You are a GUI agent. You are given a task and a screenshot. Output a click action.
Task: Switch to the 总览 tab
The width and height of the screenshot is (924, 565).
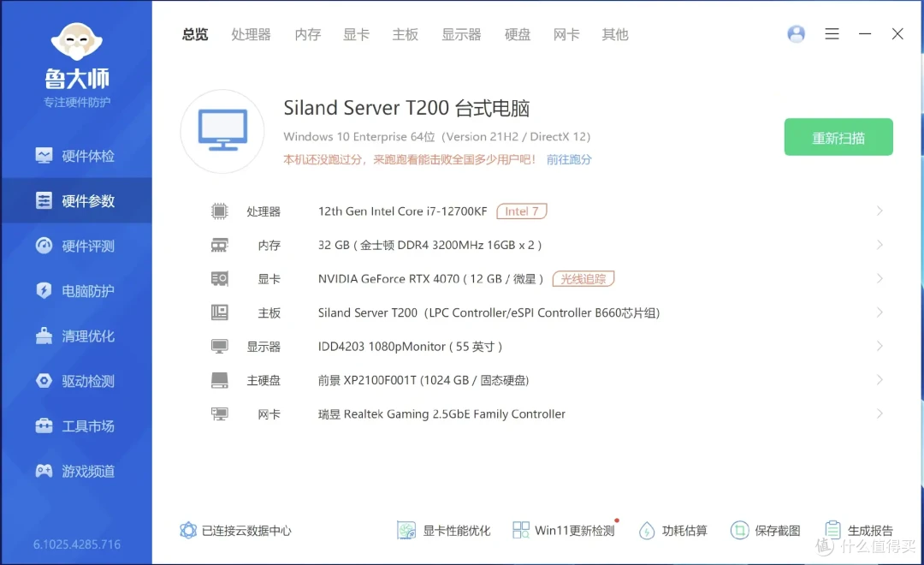[195, 34]
